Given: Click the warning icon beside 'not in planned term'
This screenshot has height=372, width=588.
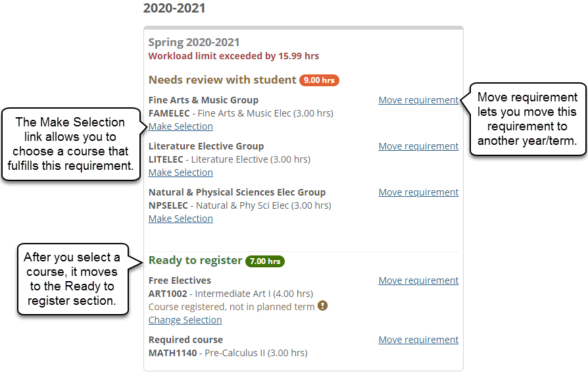Looking at the screenshot, I should (x=322, y=306).
